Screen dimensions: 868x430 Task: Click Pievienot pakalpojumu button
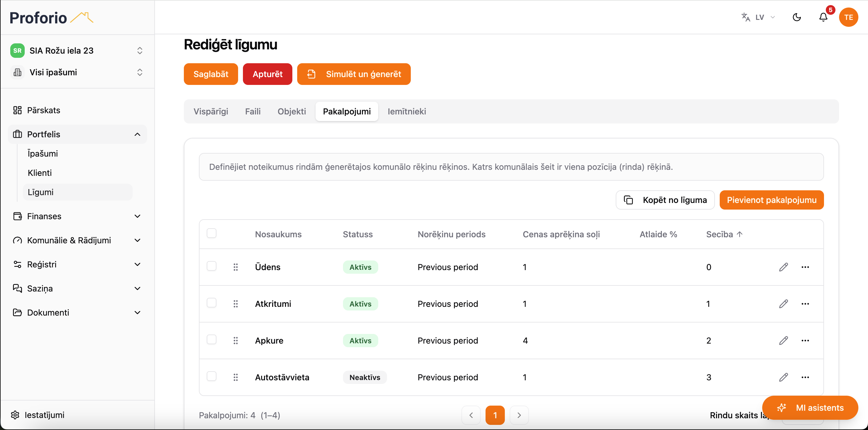pyautogui.click(x=772, y=200)
